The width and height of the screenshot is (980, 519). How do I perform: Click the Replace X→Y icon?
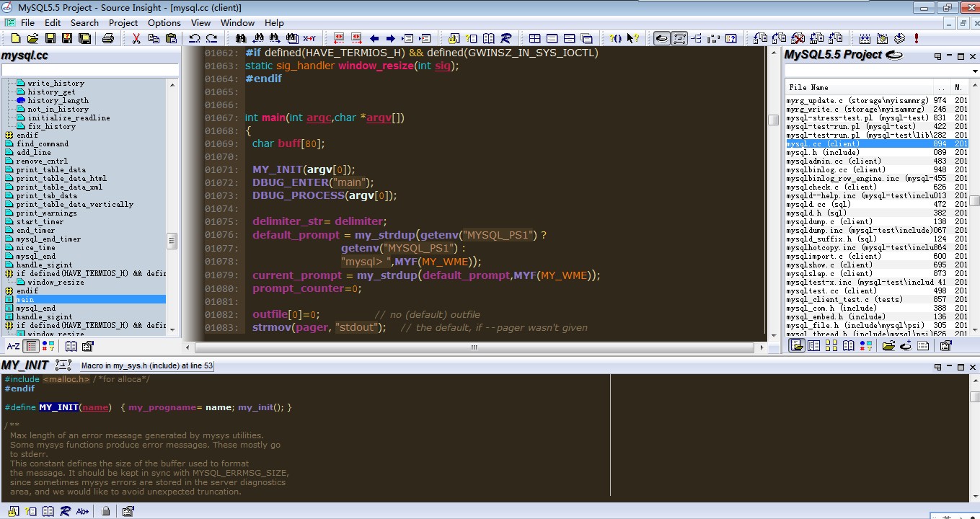pos(309,38)
